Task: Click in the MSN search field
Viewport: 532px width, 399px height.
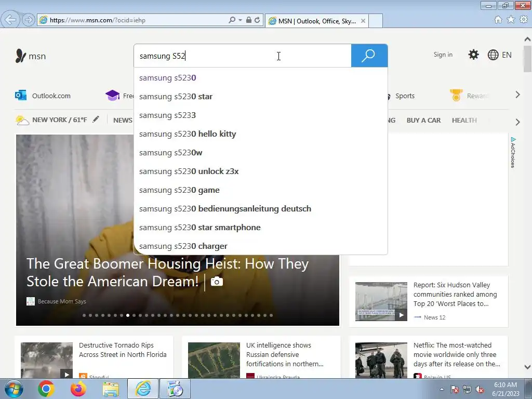Action: [243, 56]
